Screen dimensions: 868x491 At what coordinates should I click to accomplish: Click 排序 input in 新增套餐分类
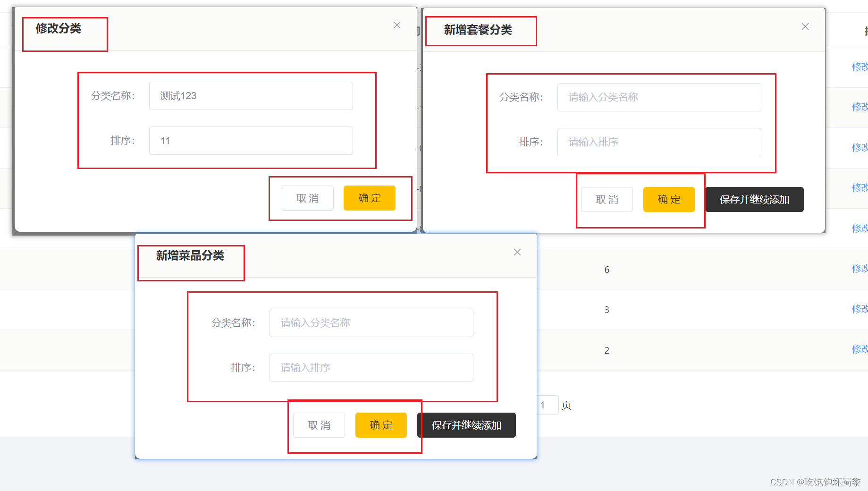click(658, 142)
